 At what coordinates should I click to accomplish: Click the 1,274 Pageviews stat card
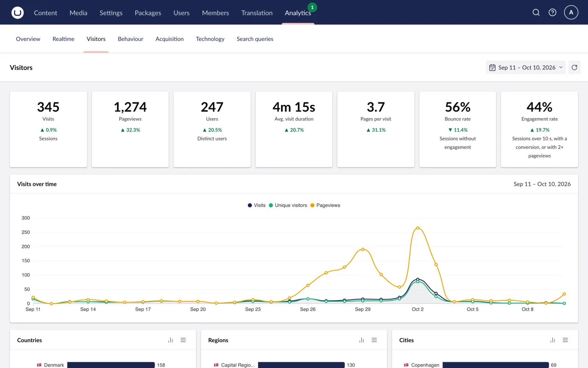click(130, 130)
